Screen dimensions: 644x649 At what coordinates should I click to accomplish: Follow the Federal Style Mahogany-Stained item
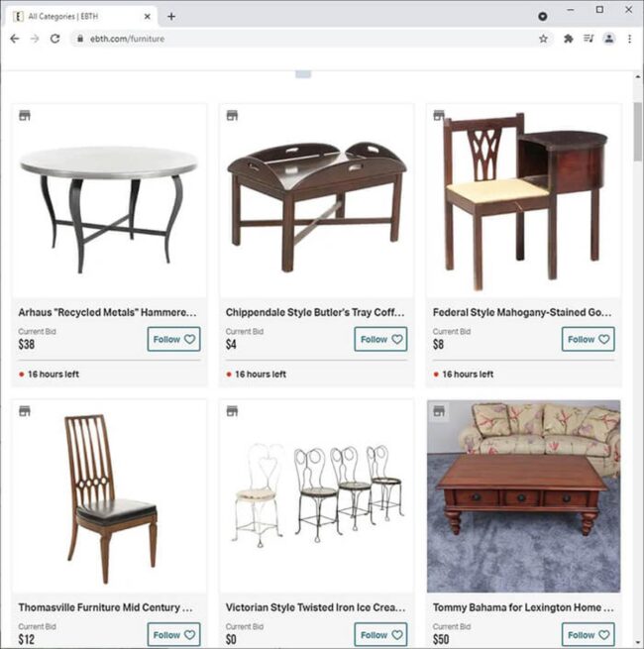[589, 339]
